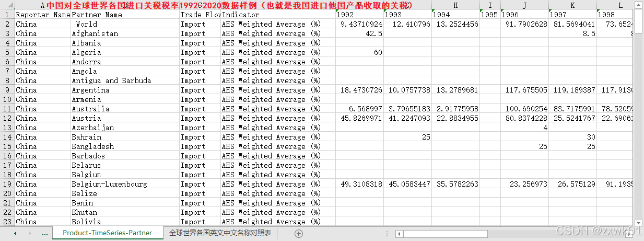
Task: Select column A header
Action: click(42, 5)
